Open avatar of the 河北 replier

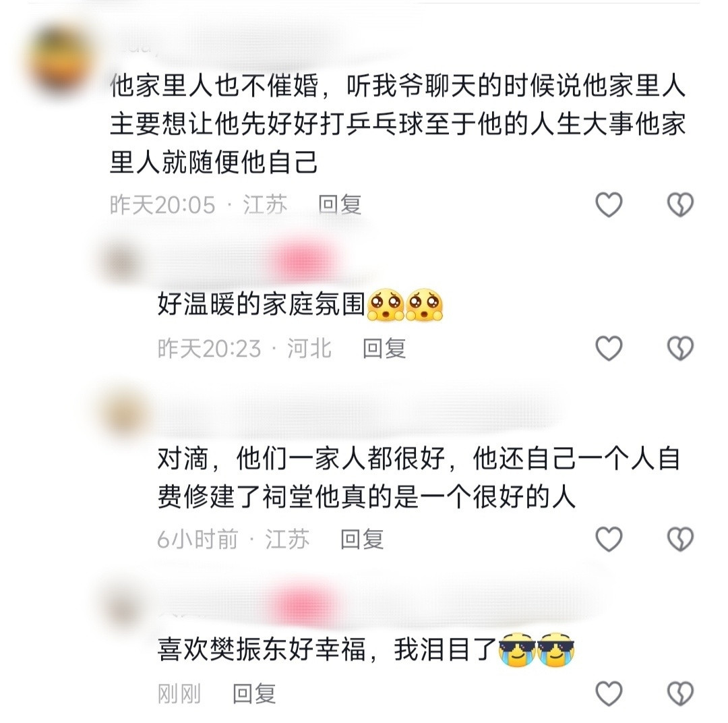pyautogui.click(x=121, y=262)
